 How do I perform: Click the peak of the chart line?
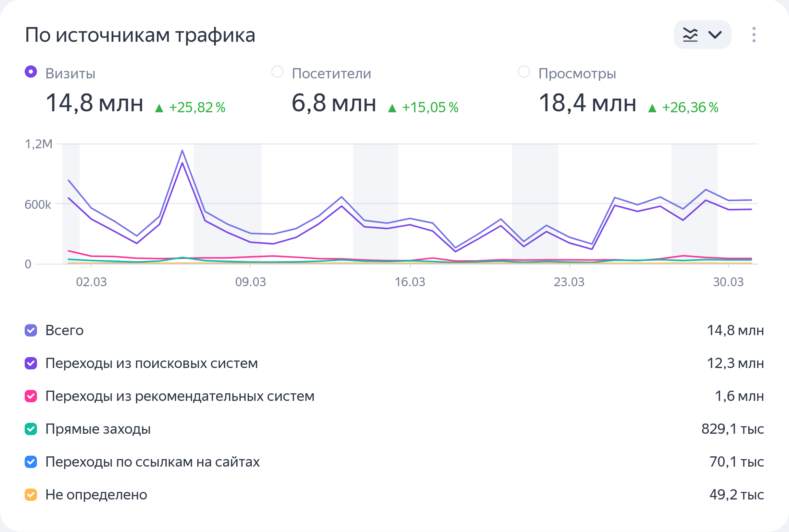click(x=182, y=151)
